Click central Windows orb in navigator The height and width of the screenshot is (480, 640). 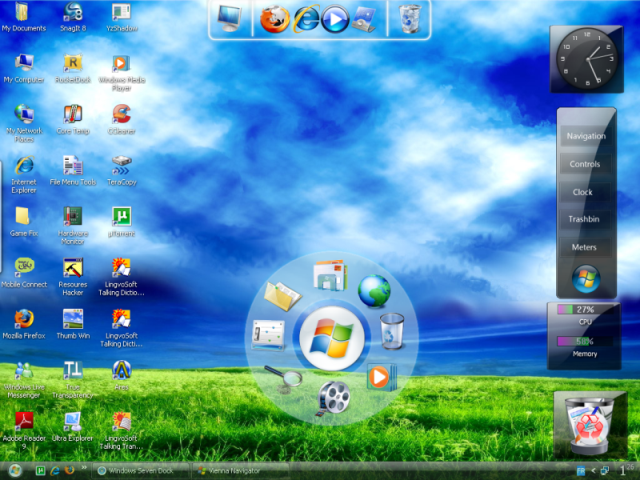pyautogui.click(x=332, y=338)
